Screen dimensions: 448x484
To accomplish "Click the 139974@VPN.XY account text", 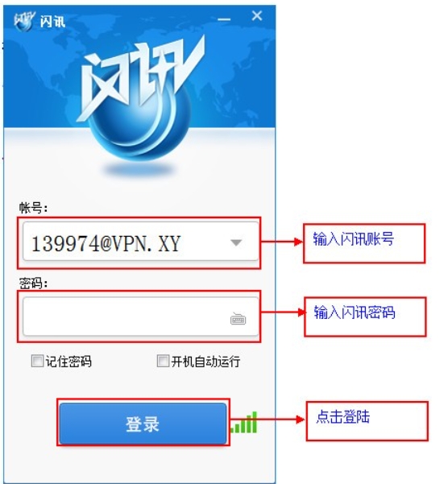I will pos(106,244).
